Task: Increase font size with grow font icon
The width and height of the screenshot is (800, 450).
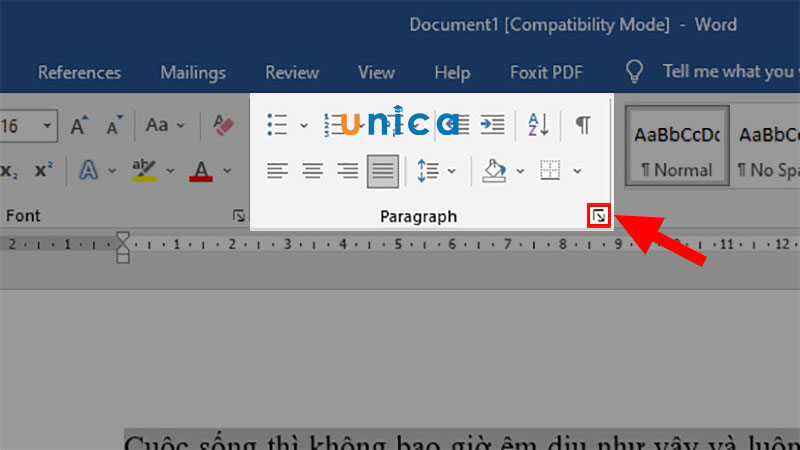Action: click(79, 125)
